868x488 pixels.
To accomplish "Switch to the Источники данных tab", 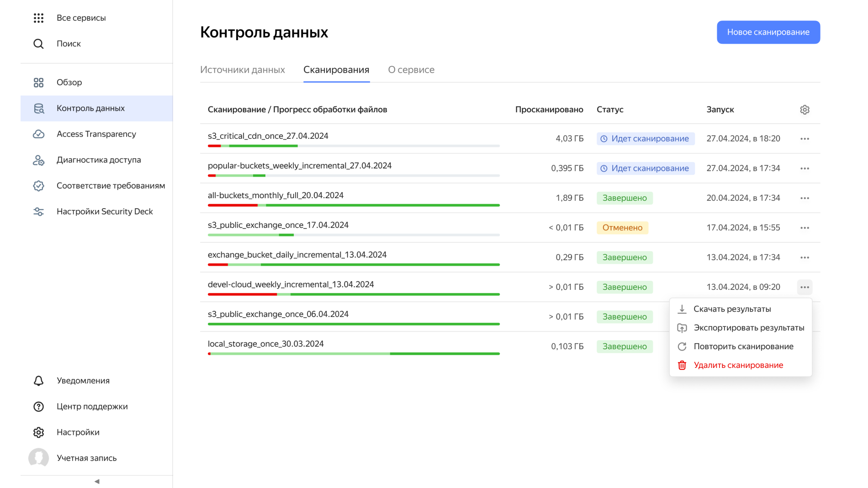I will click(x=243, y=69).
